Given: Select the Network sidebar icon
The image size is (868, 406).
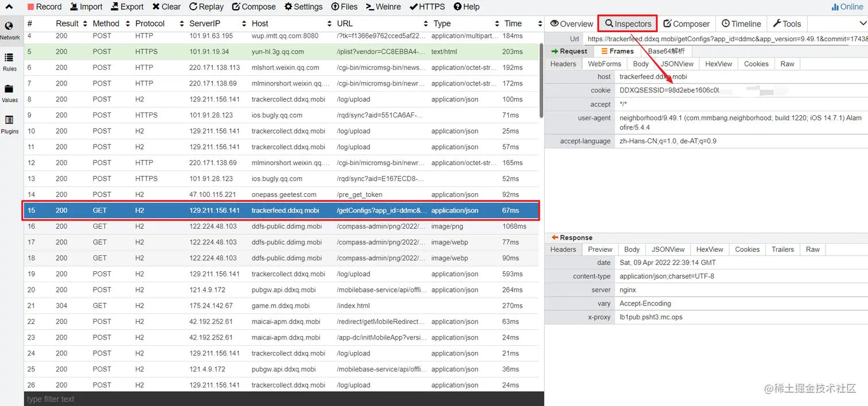Looking at the screenshot, I should 9,32.
